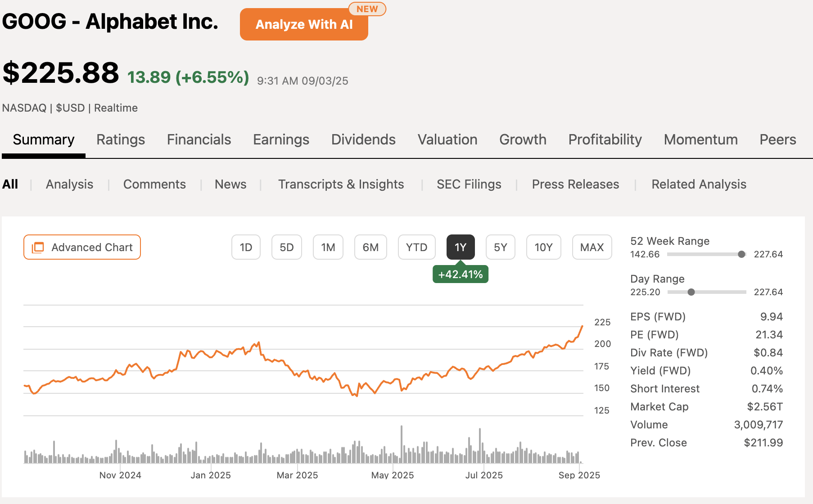Open the Dividends tab
This screenshot has height=504, width=813.
click(x=363, y=139)
